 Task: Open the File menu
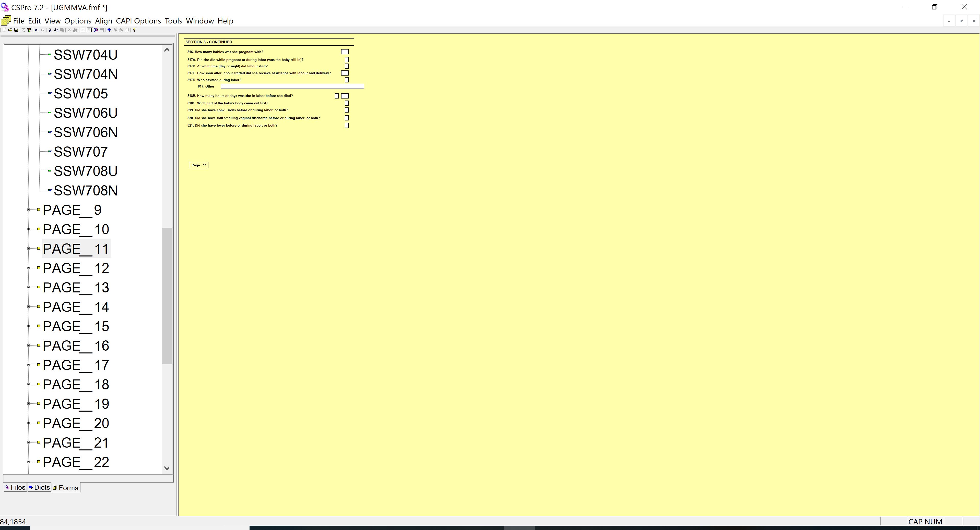(x=19, y=21)
